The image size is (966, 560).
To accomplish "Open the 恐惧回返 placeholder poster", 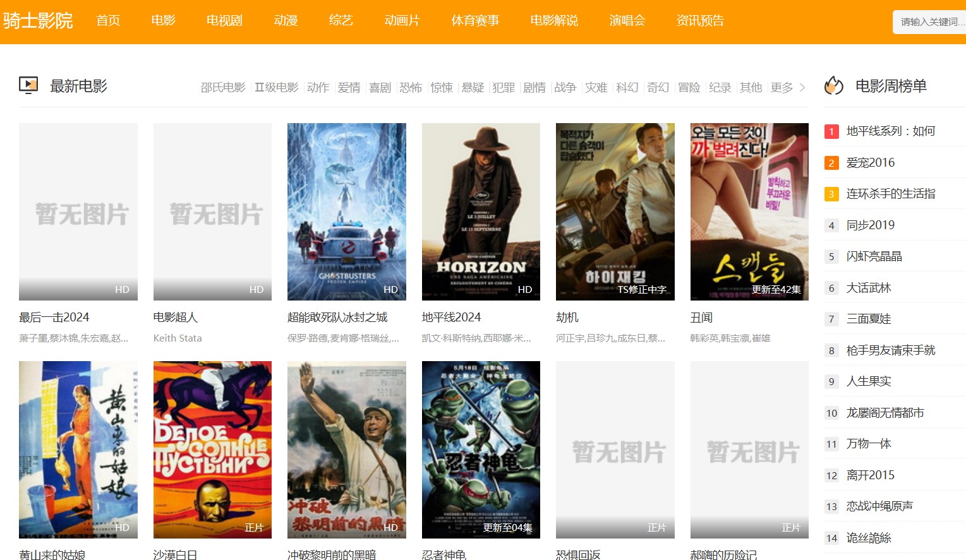I will point(615,450).
